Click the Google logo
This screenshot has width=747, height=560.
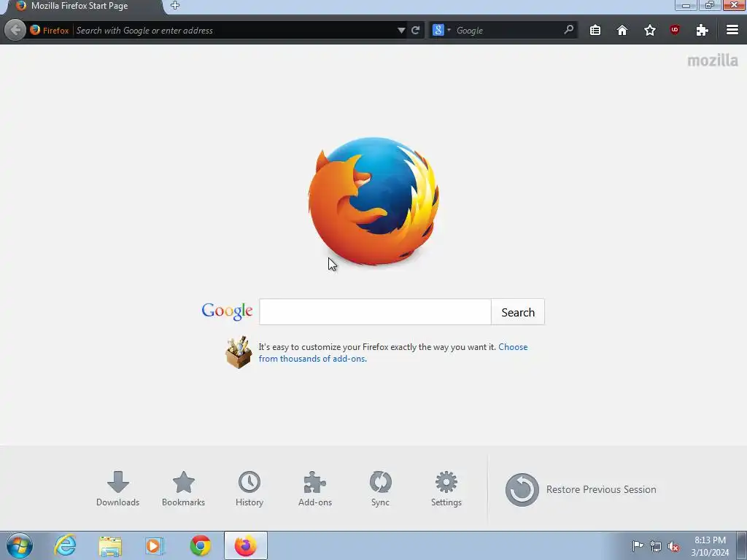[227, 311]
